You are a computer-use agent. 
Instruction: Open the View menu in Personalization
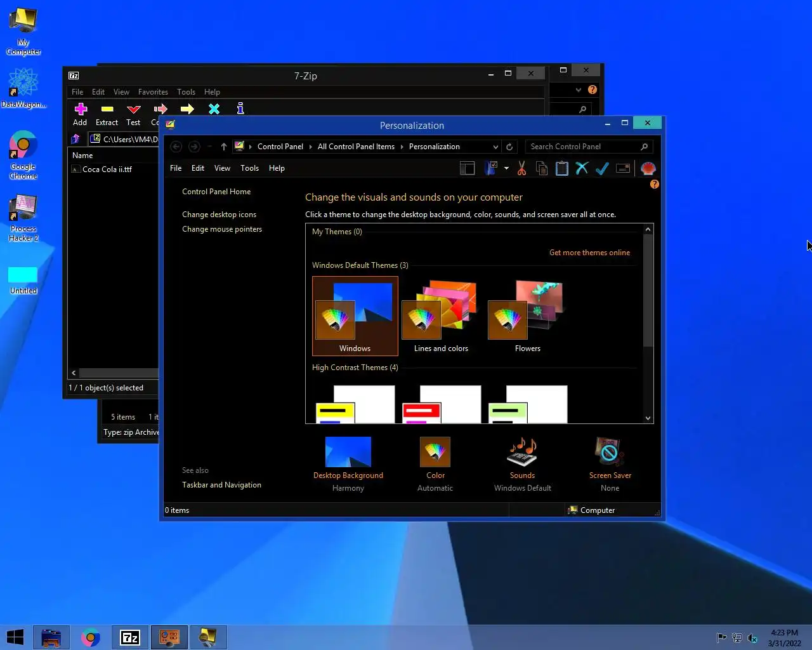[222, 168]
